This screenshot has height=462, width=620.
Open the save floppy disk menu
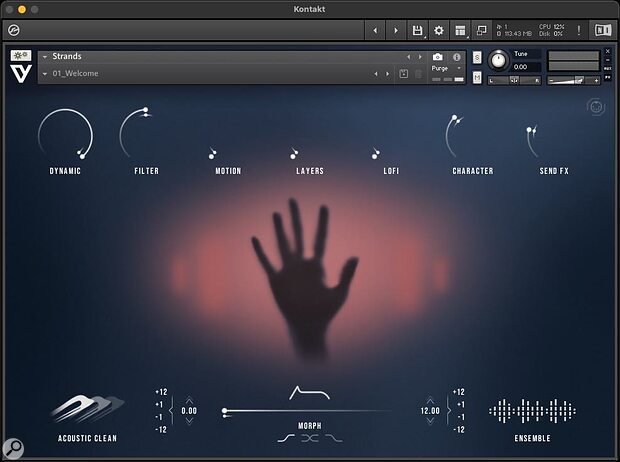click(x=417, y=30)
